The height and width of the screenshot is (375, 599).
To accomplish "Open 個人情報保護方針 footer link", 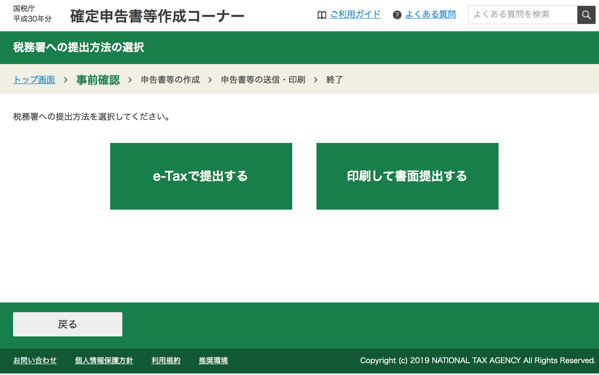I will 104,360.
